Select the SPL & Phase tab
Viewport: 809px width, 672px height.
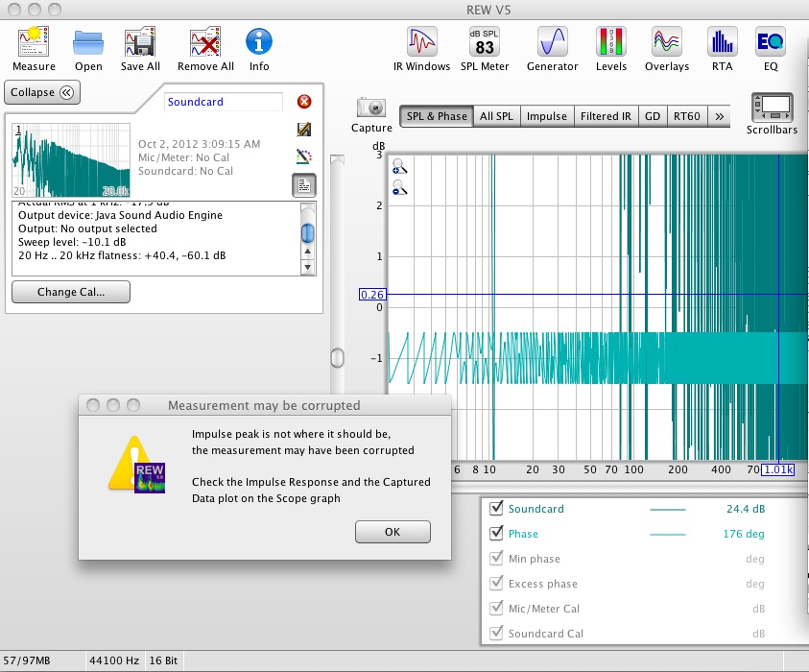point(437,116)
